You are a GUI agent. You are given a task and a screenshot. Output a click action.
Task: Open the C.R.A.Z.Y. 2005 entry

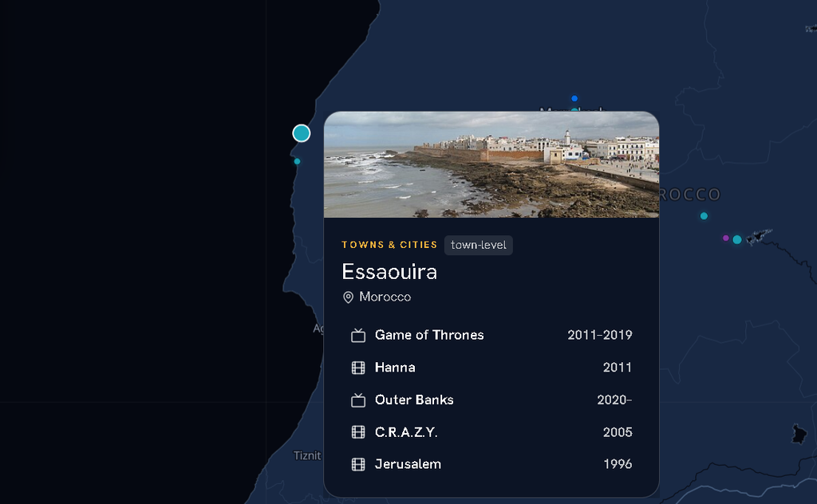click(x=491, y=432)
